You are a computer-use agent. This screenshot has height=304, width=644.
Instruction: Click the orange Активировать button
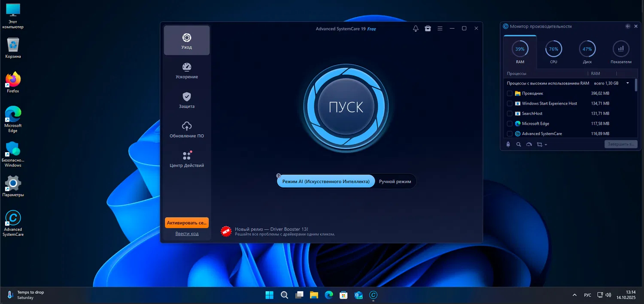point(187,223)
